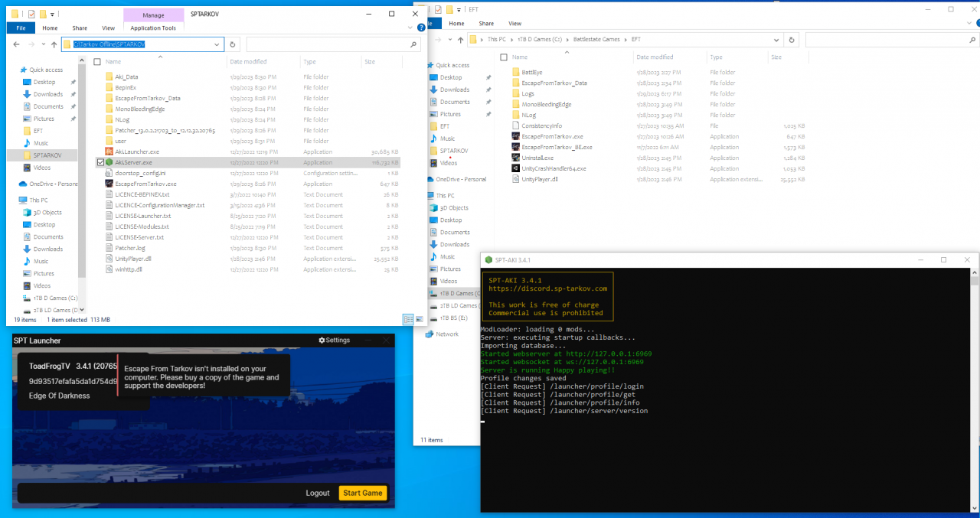Viewport: 980px width, 518px height.
Task: Select the Uninstall.exe icon in EFT window
Action: tap(515, 158)
